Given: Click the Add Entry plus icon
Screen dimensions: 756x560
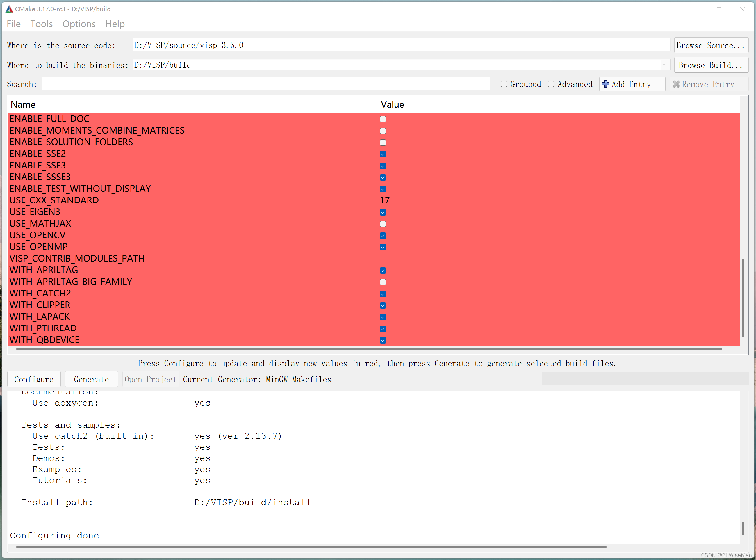Looking at the screenshot, I should point(606,84).
